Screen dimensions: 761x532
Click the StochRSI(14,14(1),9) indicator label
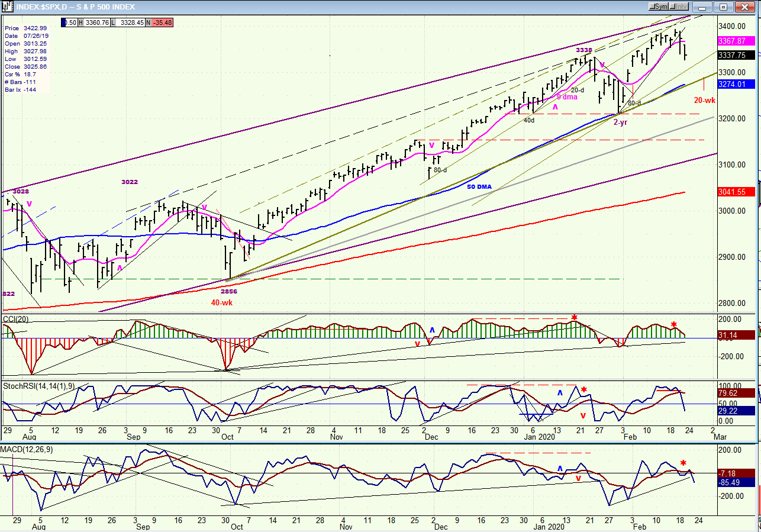[38, 386]
